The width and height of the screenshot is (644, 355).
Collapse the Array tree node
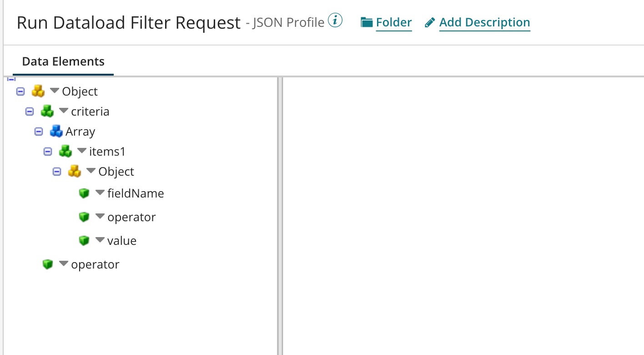[39, 132]
